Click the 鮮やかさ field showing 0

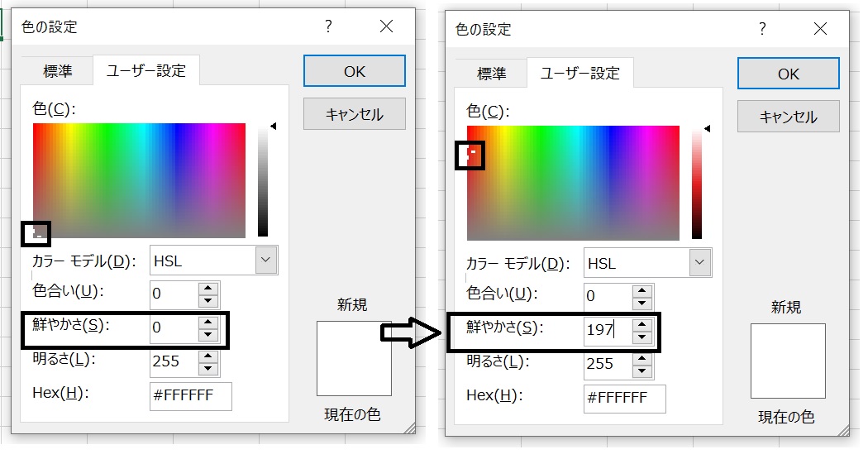pyautogui.click(x=174, y=328)
